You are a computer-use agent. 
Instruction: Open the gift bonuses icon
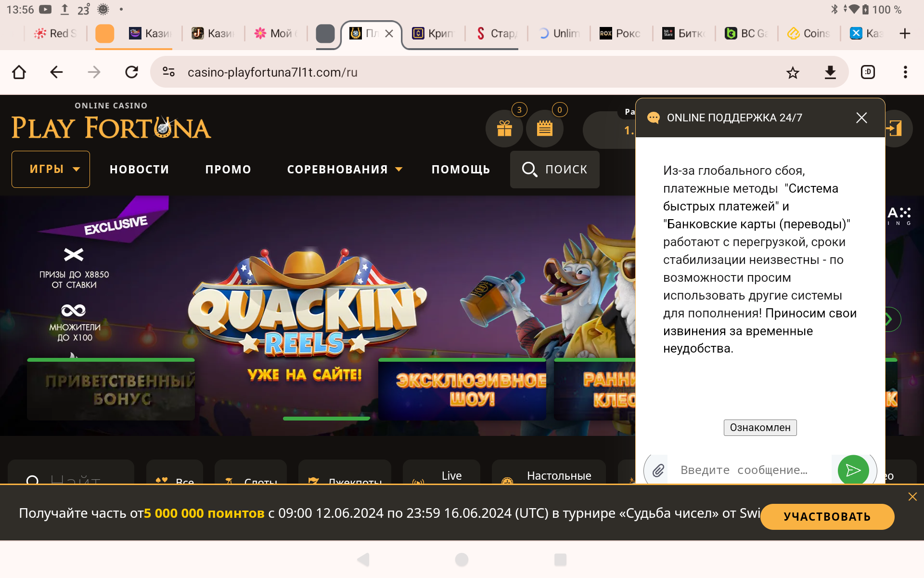504,129
